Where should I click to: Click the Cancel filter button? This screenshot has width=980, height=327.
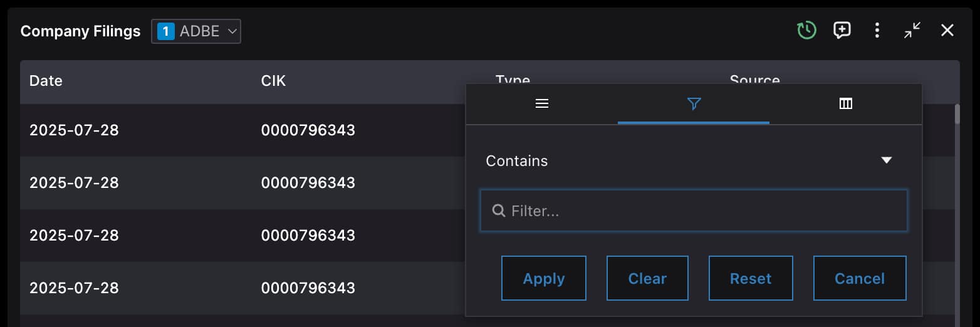pyautogui.click(x=860, y=278)
